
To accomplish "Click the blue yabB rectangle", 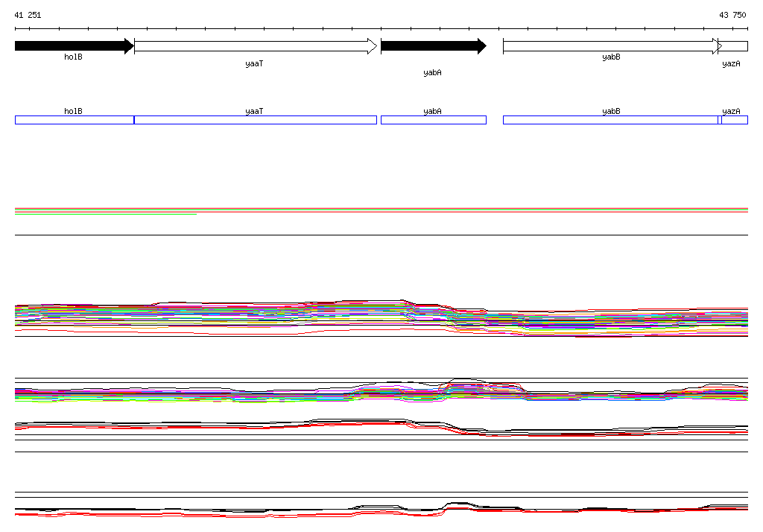I will click(611, 120).
